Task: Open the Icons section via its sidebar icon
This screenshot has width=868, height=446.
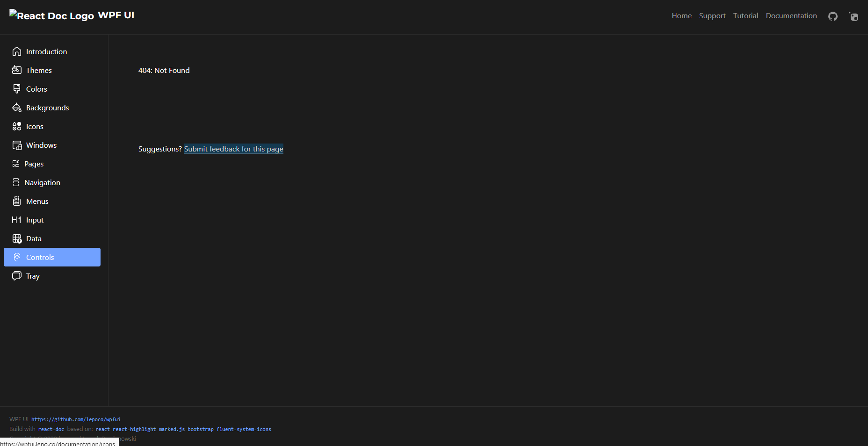Action: coord(16,126)
